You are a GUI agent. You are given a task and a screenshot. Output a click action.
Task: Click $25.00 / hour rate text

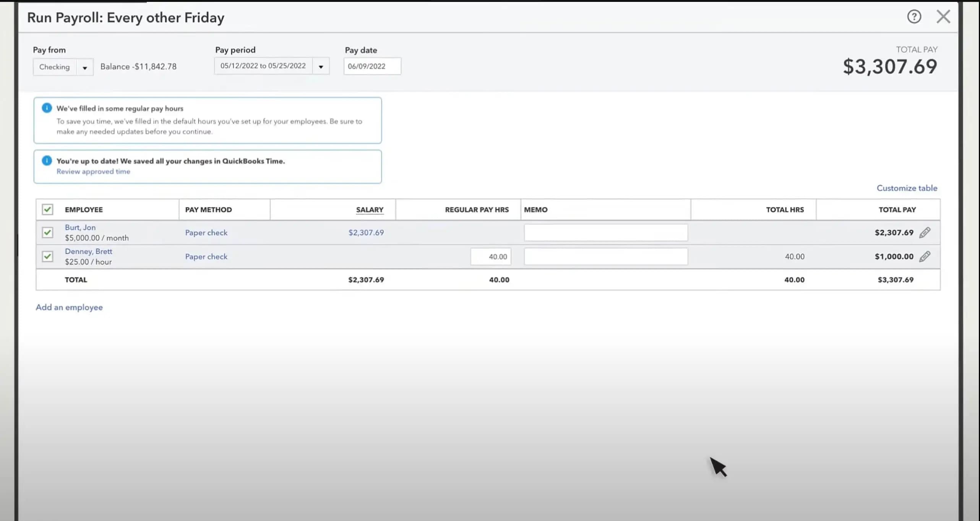[x=88, y=262]
